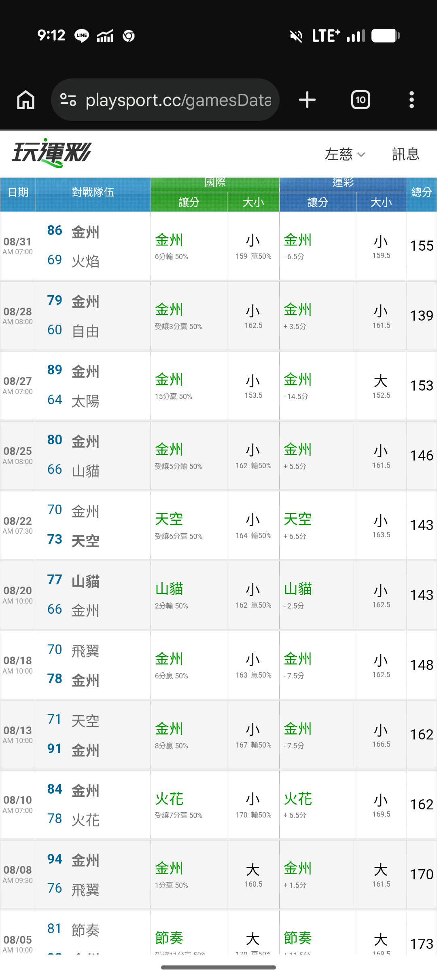Select the 運彩 大小 column header
The height and width of the screenshot is (980, 437).
[381, 202]
